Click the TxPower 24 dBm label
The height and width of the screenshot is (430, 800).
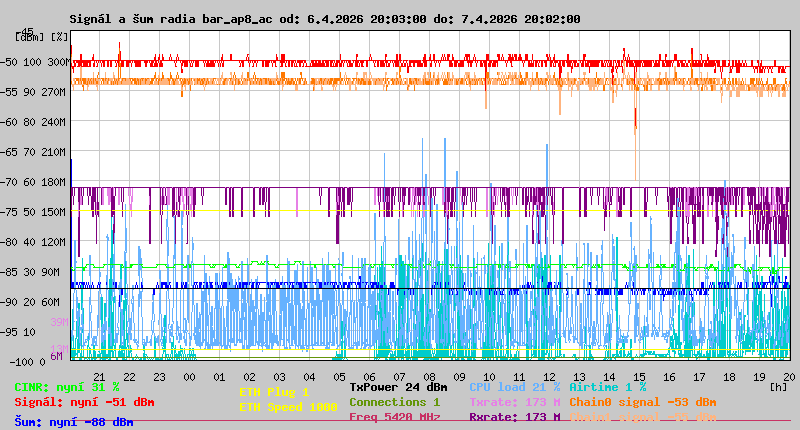398,387
